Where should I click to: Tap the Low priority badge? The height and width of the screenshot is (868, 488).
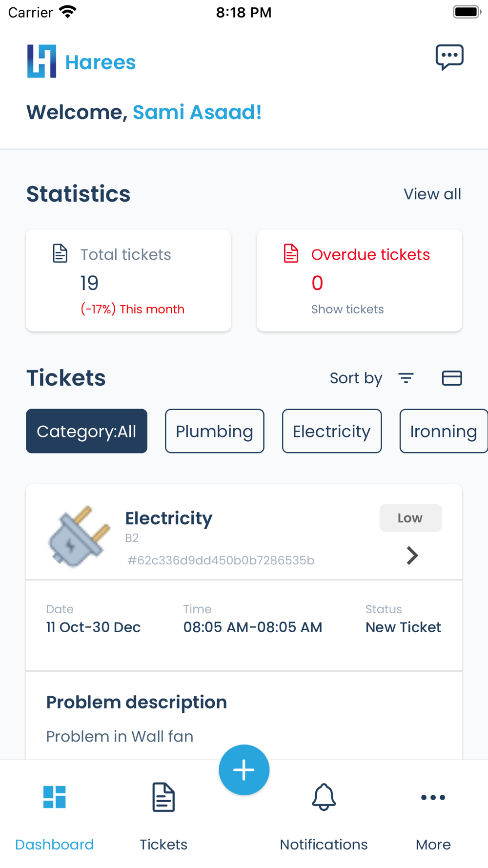click(410, 518)
